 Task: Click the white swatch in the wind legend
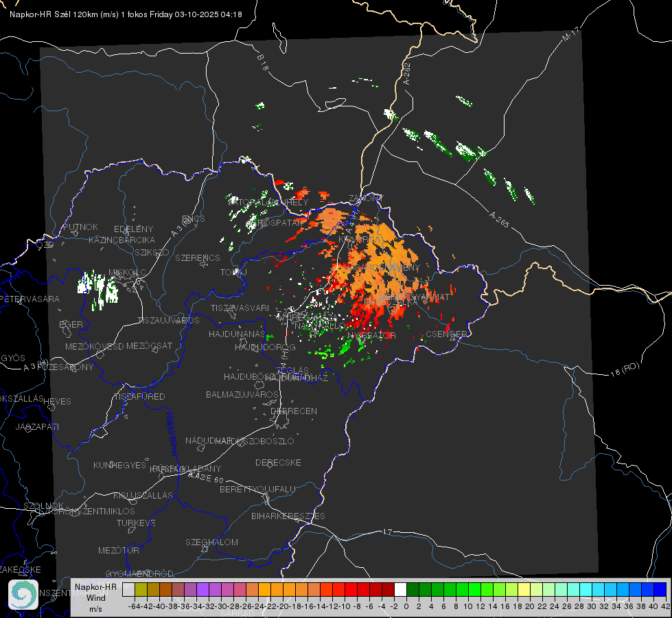(400, 589)
